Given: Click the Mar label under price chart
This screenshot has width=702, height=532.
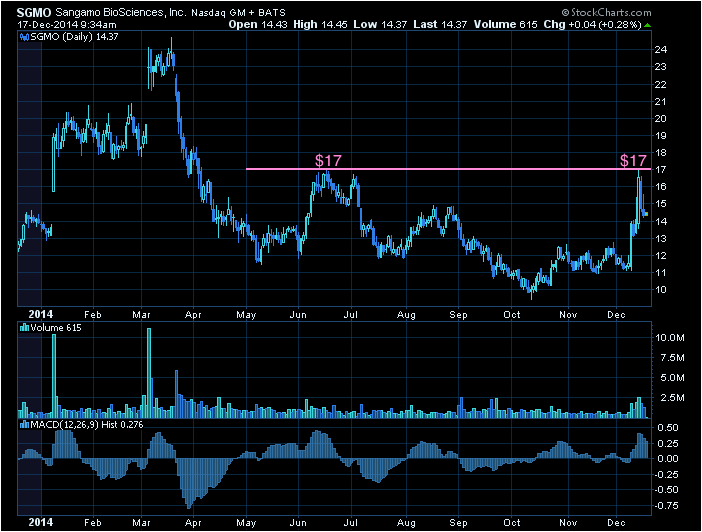Looking at the screenshot, I should tap(141, 315).
